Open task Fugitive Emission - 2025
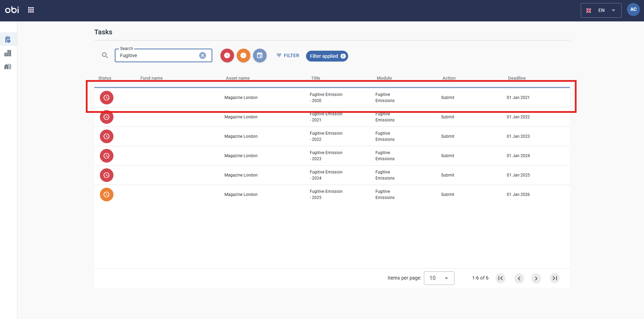The width and height of the screenshot is (644, 319). point(326,195)
